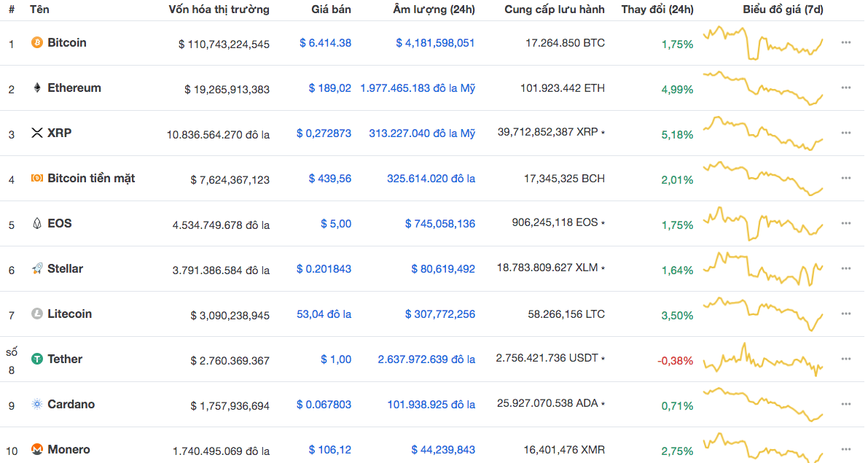Click the XRP logo icon

click(x=36, y=133)
